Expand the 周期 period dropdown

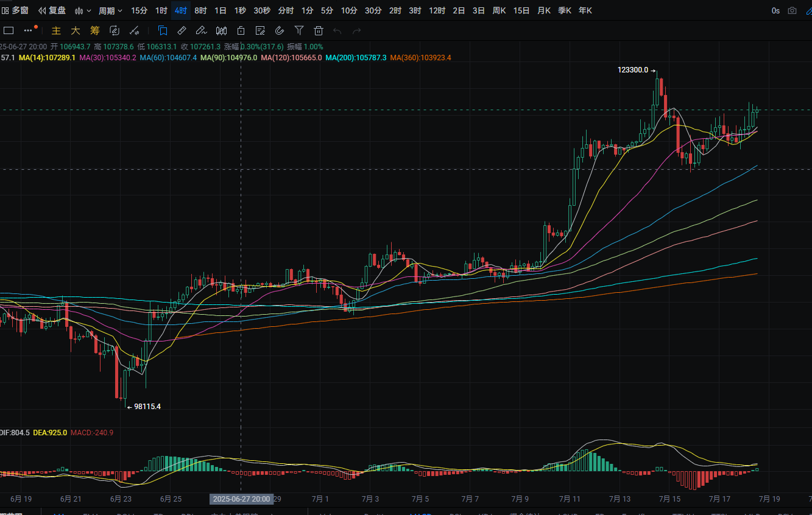(110, 10)
